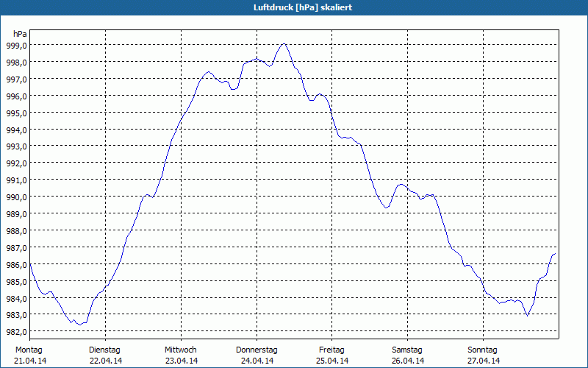Click the 984,0 y-axis label
The width and height of the screenshot is (588, 368).
pyautogui.click(x=16, y=298)
